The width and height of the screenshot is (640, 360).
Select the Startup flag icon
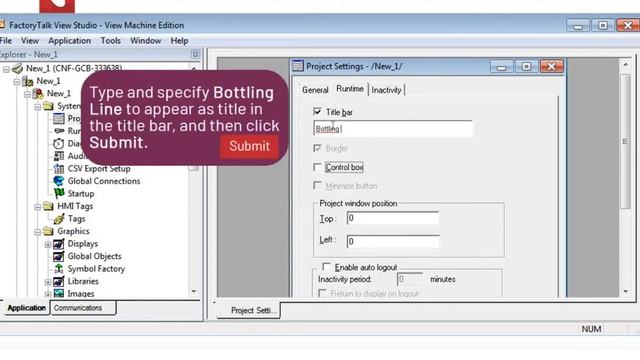[59, 193]
